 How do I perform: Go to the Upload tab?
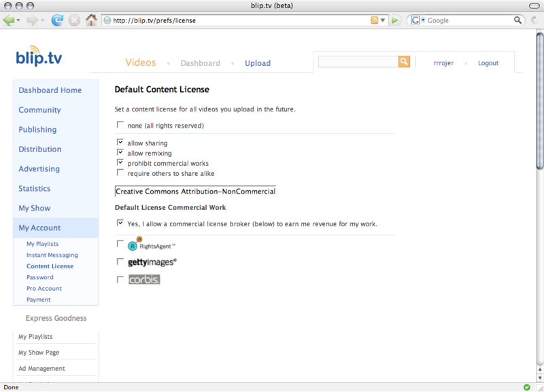pyautogui.click(x=258, y=63)
